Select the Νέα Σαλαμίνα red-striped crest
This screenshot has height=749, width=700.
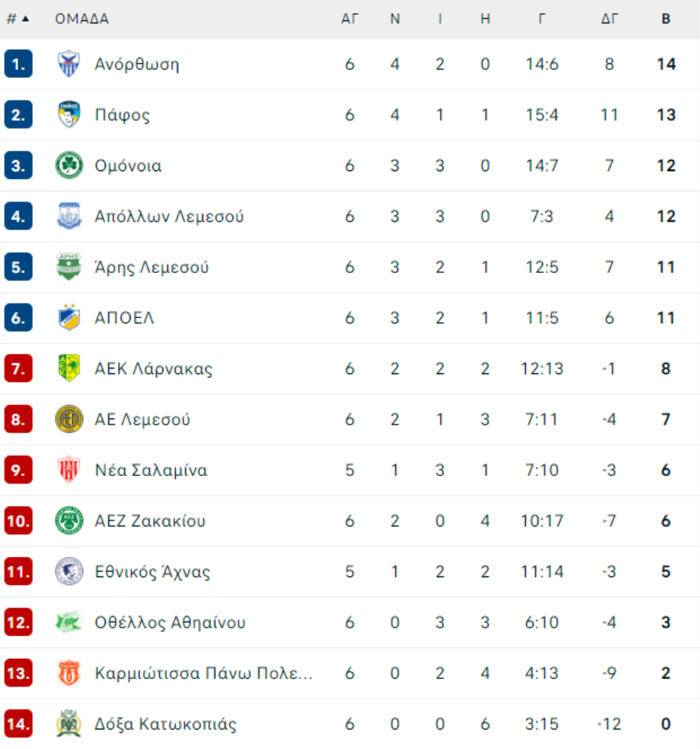(x=68, y=470)
